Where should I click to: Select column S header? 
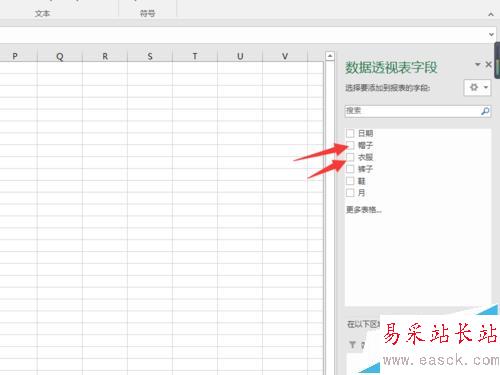click(150, 56)
